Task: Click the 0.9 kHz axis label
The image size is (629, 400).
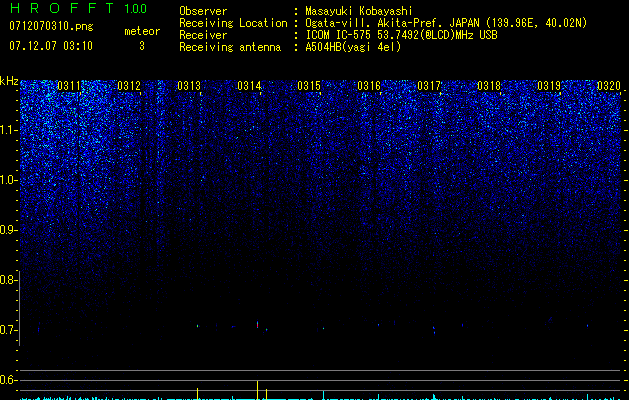Action: pyautogui.click(x=8, y=230)
